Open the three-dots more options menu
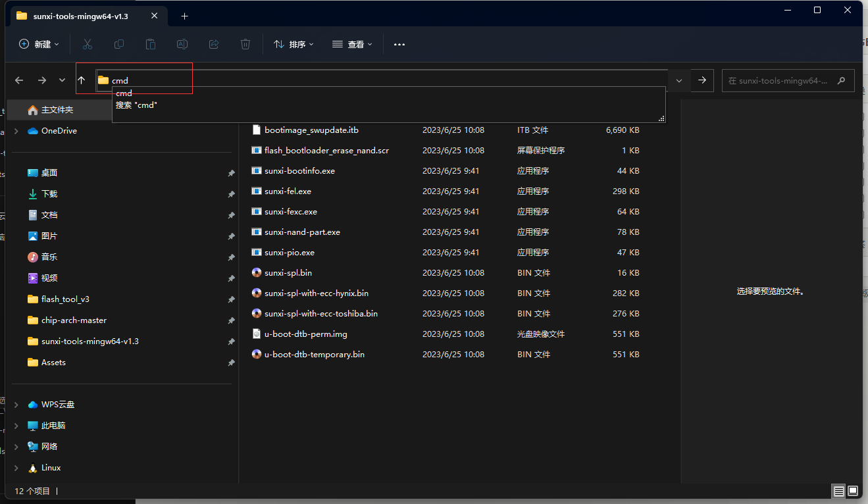This screenshot has width=868, height=504. pyautogui.click(x=399, y=44)
